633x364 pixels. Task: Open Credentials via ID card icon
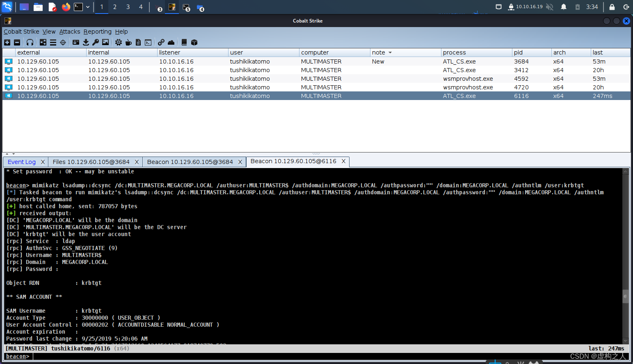pyautogui.click(x=76, y=42)
